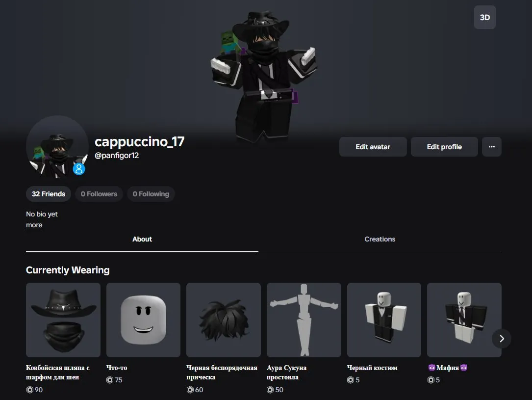Click the Edit avatar button
The image size is (532, 400).
pyautogui.click(x=373, y=147)
